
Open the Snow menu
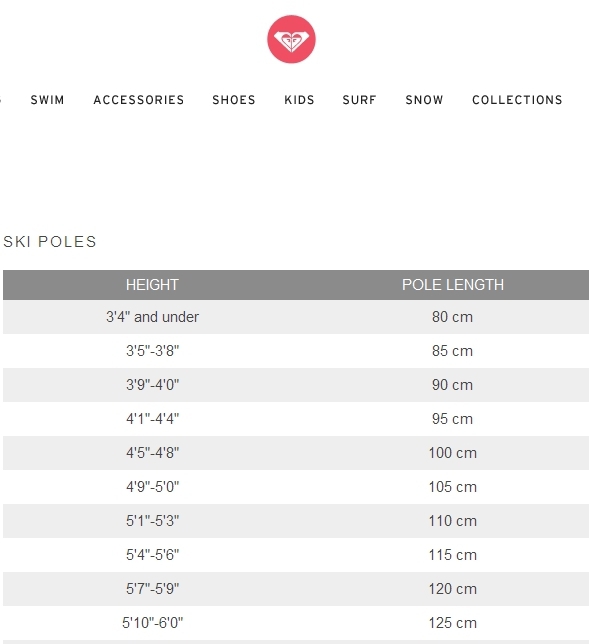(x=424, y=100)
